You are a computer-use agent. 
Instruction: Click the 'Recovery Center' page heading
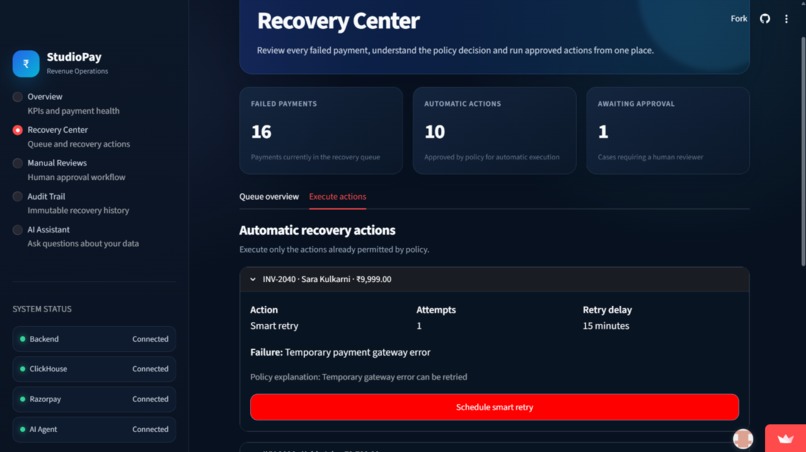point(338,21)
